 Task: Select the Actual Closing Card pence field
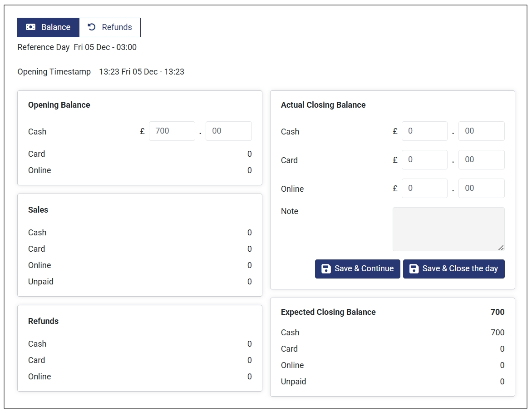(x=481, y=160)
